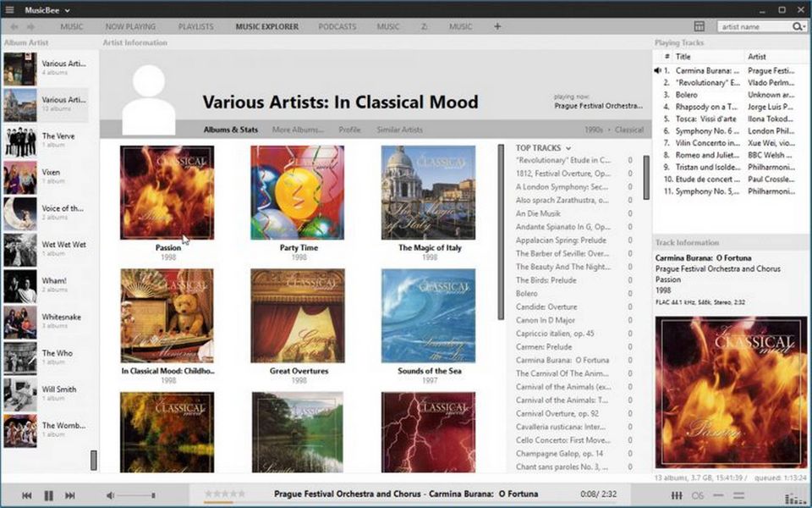Switch to the Playlists tab
This screenshot has width=812, height=508.
(195, 26)
